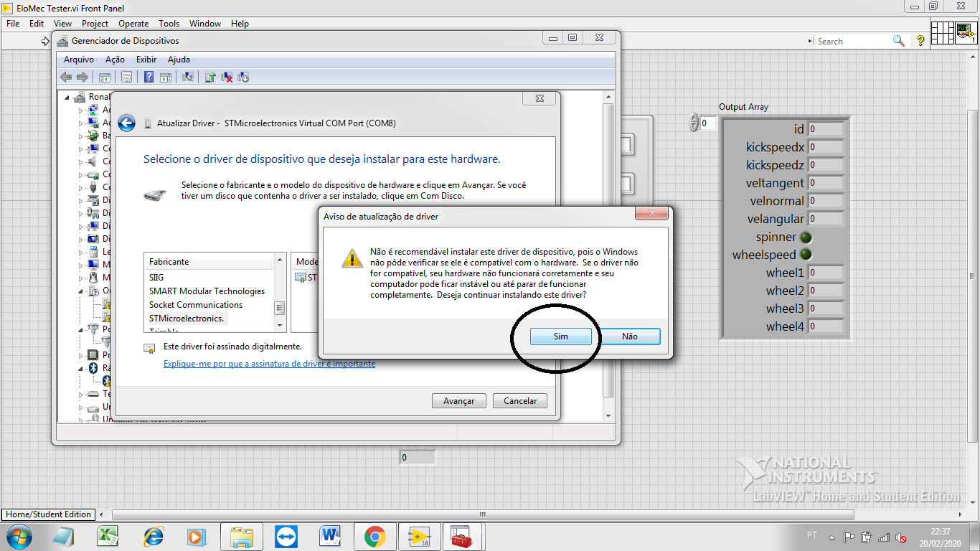980x551 pixels.
Task: Click Back arrow in Device Manager toolbar
Action: (66, 77)
